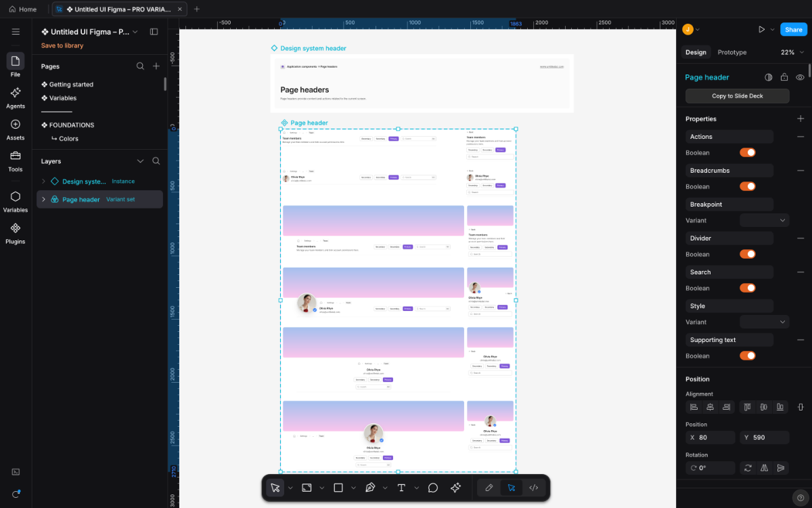The height and width of the screenshot is (508, 812).
Task: Toggle the Supporting text boolean switch
Action: (748, 356)
